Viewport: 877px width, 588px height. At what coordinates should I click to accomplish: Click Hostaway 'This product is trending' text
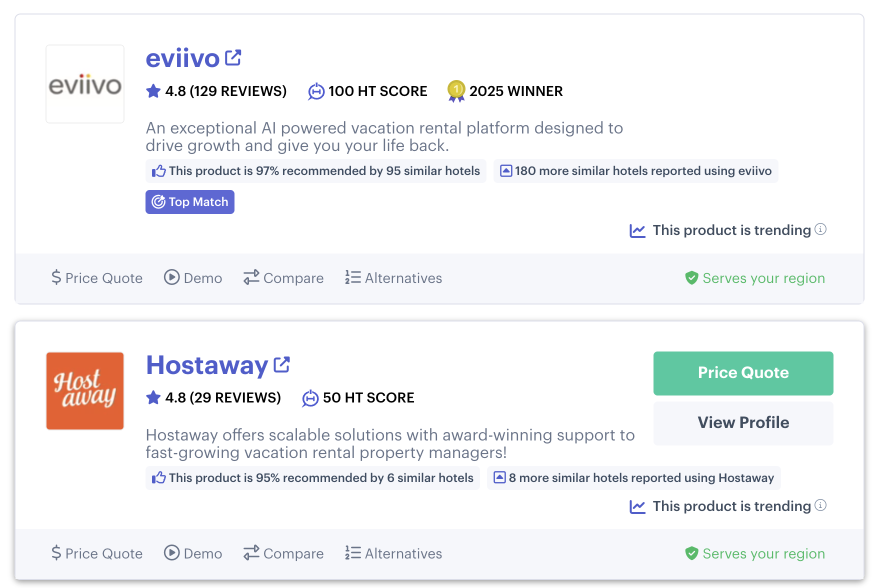pyautogui.click(x=732, y=506)
